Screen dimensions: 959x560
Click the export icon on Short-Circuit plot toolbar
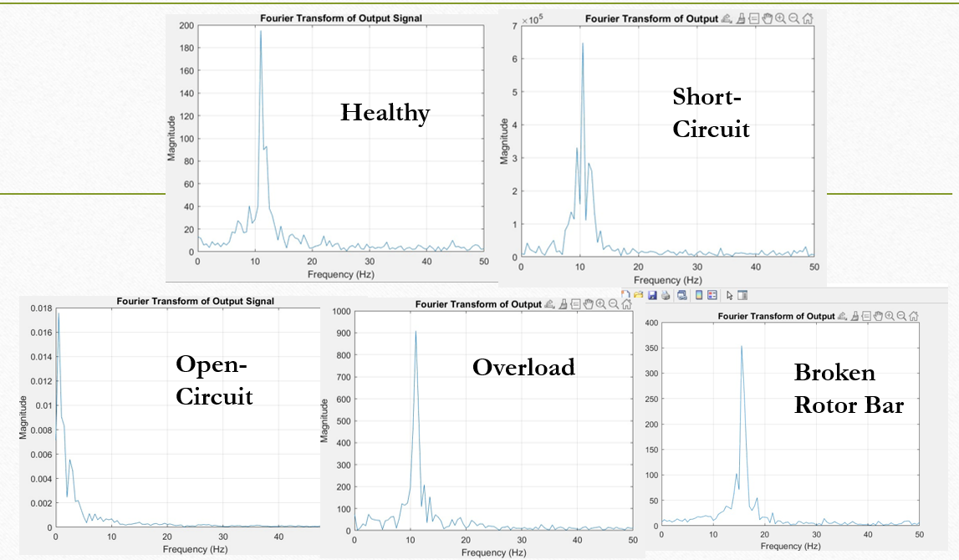(727, 18)
